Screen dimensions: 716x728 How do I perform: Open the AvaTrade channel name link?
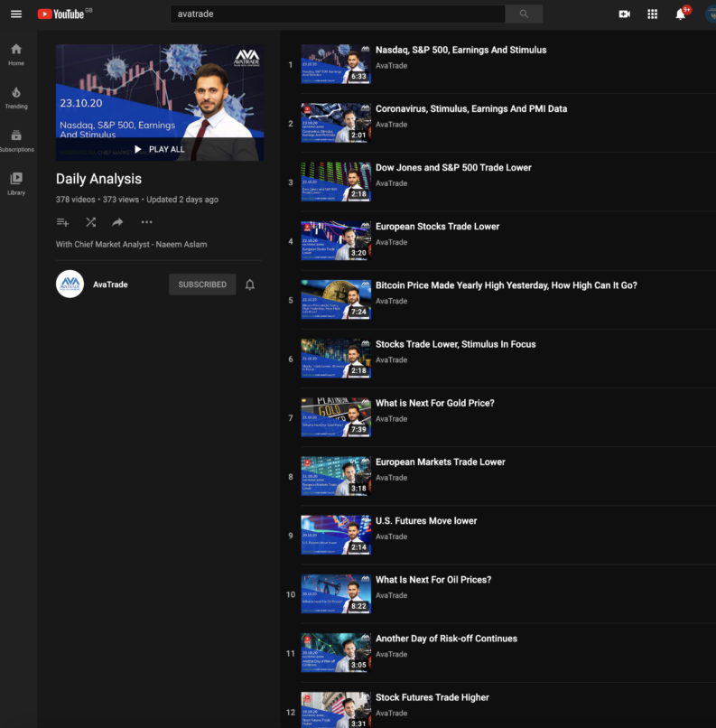point(110,285)
